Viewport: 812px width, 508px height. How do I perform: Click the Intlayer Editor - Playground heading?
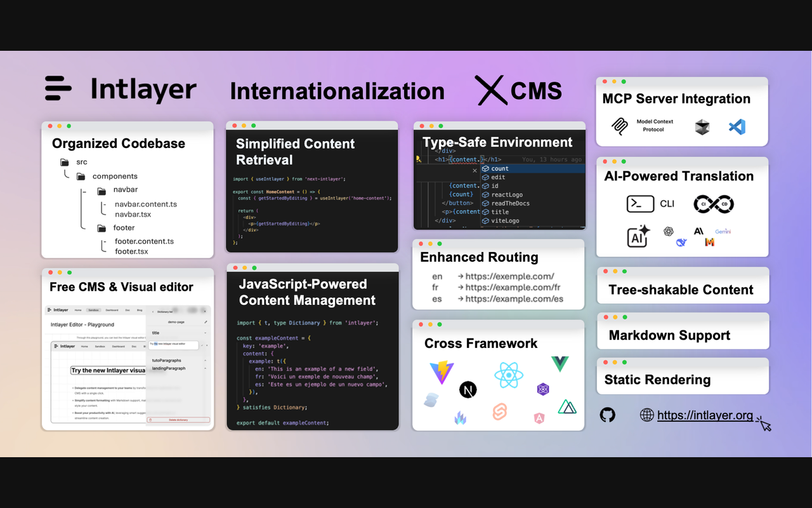pos(82,324)
